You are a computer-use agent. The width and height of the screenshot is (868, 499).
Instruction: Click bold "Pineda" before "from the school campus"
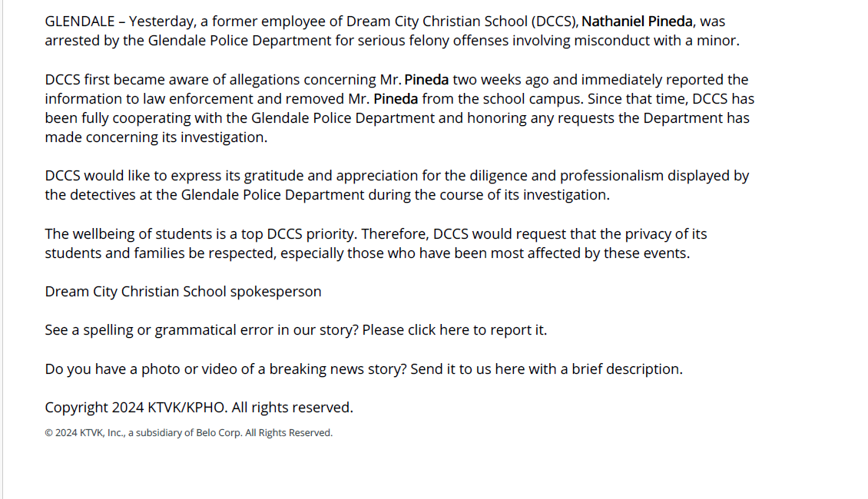tap(396, 99)
